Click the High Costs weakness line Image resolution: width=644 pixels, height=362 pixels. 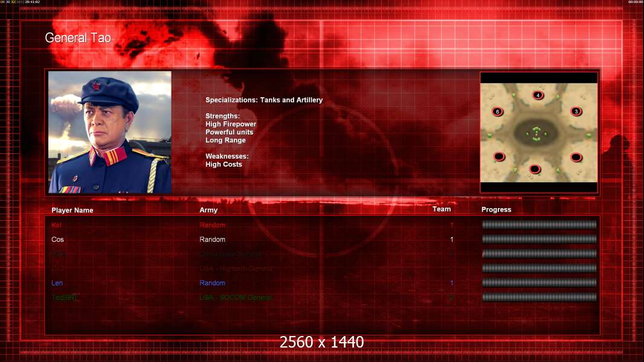point(224,164)
